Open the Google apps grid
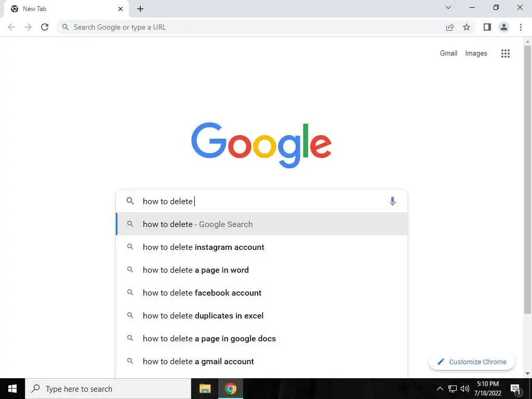The image size is (532, 399). coord(505,54)
